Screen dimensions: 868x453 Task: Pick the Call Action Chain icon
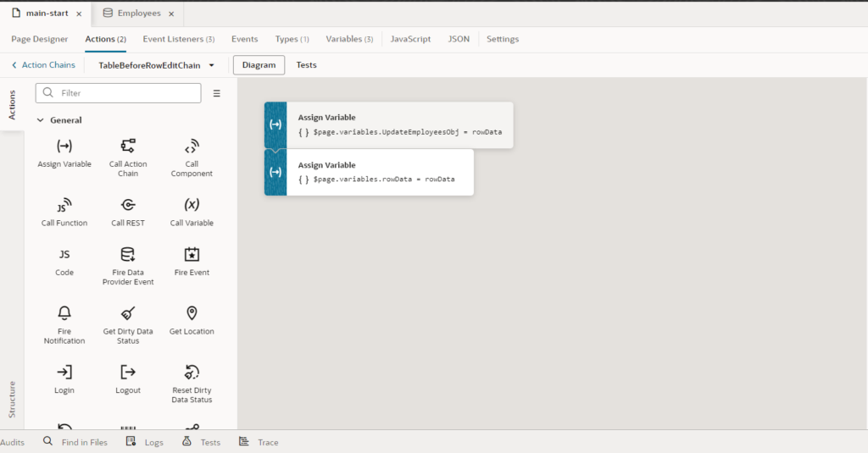coord(128,146)
